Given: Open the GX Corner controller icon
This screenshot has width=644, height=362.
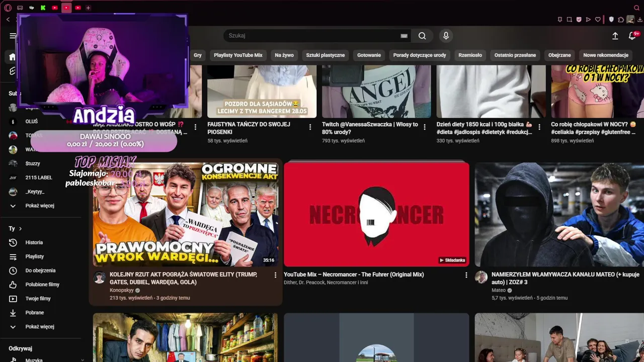Looking at the screenshot, I should coord(20,8).
